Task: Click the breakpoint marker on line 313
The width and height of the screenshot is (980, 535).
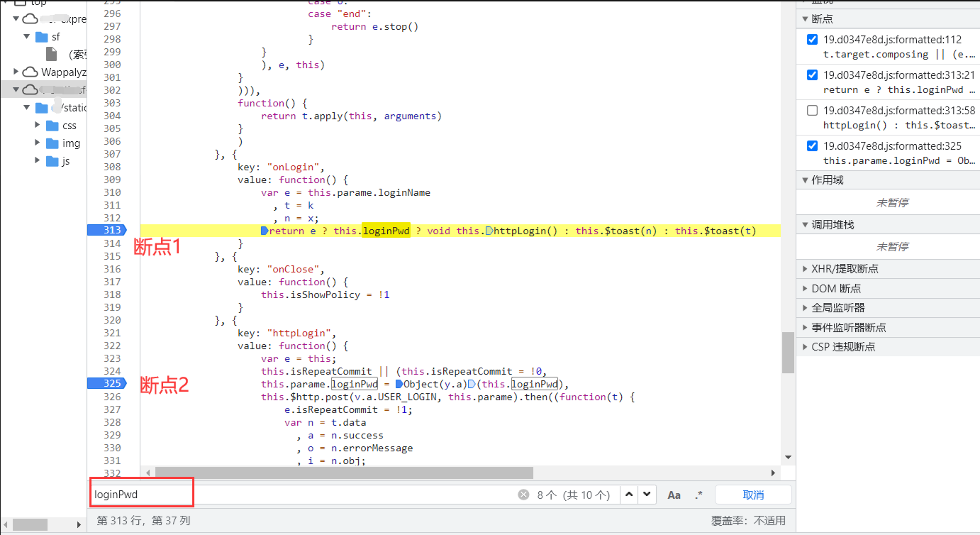Action: pos(105,230)
